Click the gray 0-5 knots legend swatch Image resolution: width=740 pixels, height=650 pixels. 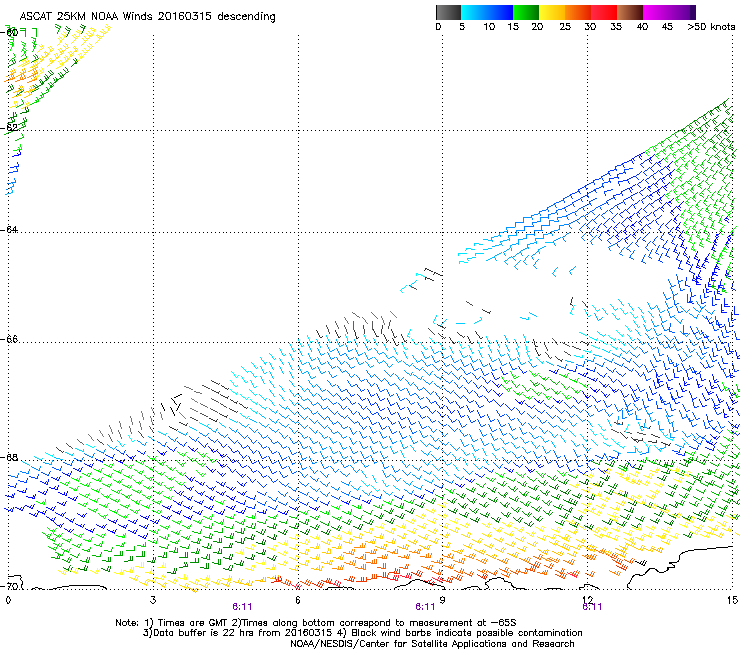(448, 12)
